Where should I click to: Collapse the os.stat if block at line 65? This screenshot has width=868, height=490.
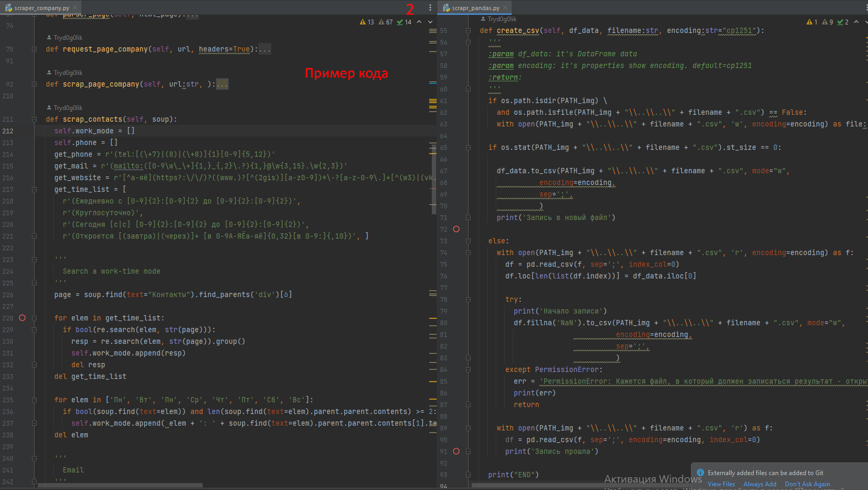468,148
